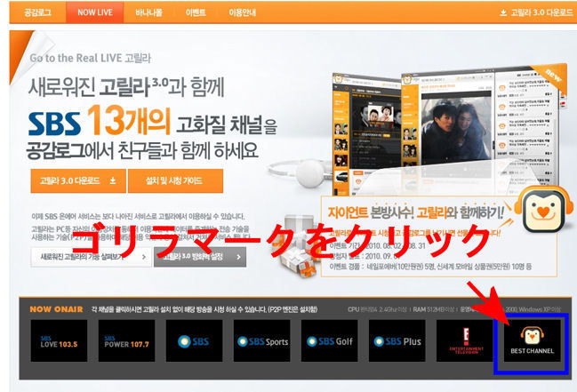Open the SBS channel tile
The width and height of the screenshot is (577, 392).
[x=194, y=340]
